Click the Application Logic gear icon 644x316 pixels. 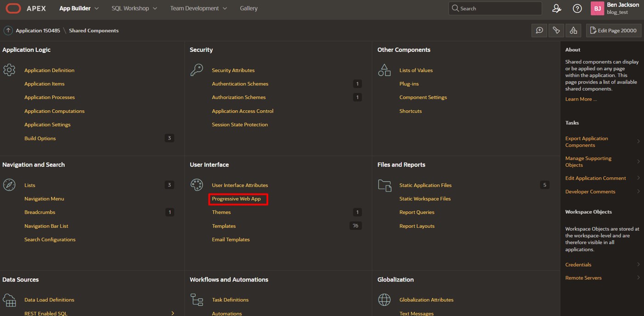[9, 70]
